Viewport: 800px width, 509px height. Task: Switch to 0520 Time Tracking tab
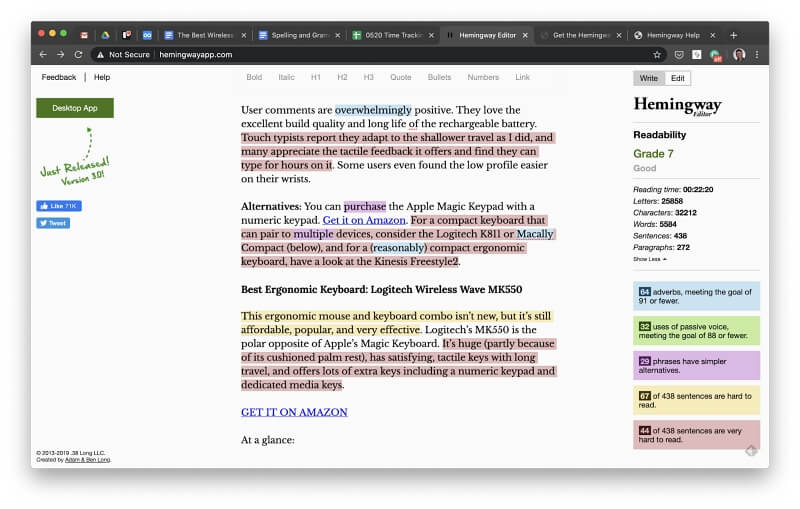click(393, 35)
